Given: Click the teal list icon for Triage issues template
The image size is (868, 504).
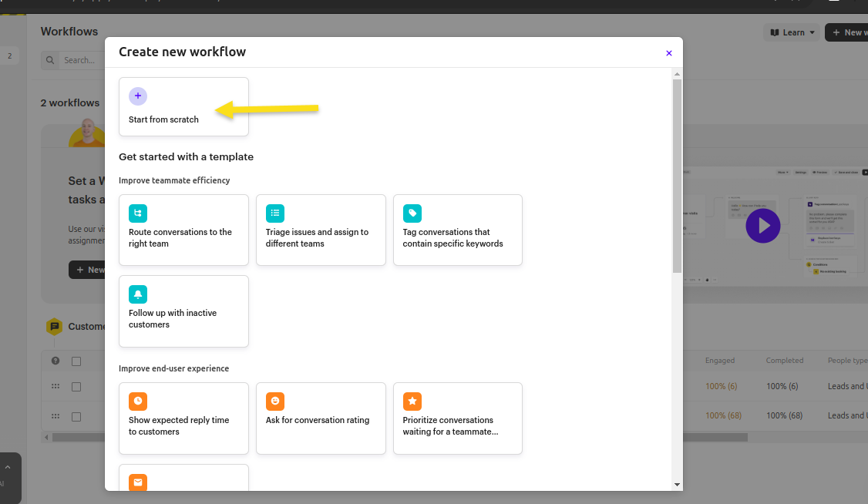Looking at the screenshot, I should (x=275, y=213).
